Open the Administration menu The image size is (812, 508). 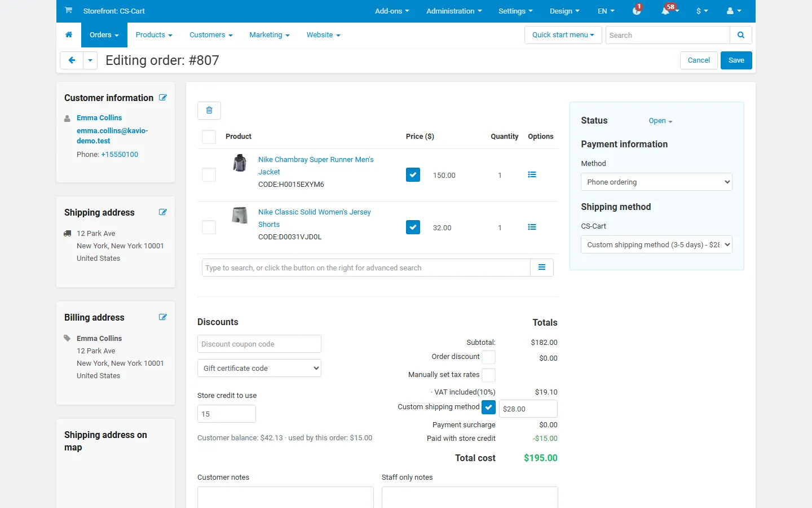(x=454, y=11)
